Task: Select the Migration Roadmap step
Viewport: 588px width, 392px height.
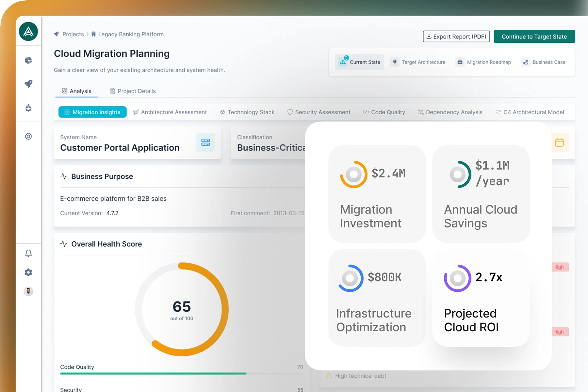Action: click(x=484, y=62)
